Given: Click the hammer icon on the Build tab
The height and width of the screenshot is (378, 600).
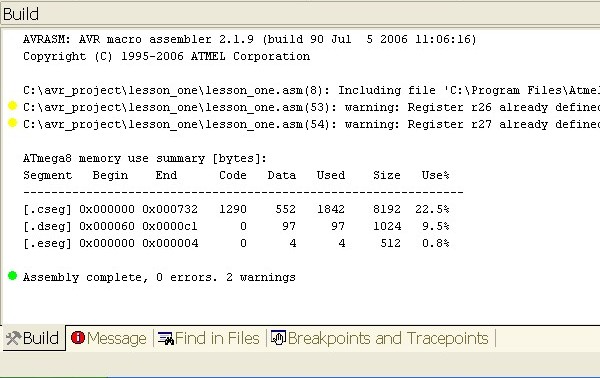Looking at the screenshot, I should coord(13,338).
